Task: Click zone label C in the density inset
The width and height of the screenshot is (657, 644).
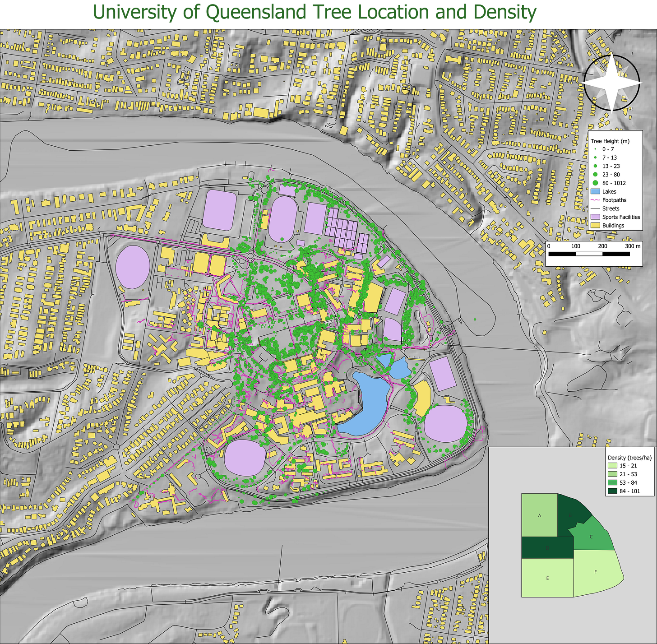Action: tap(591, 537)
